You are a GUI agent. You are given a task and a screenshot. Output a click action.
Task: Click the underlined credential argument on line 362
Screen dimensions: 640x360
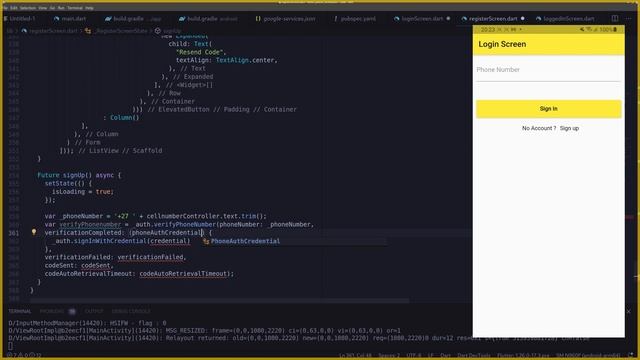[168, 241]
